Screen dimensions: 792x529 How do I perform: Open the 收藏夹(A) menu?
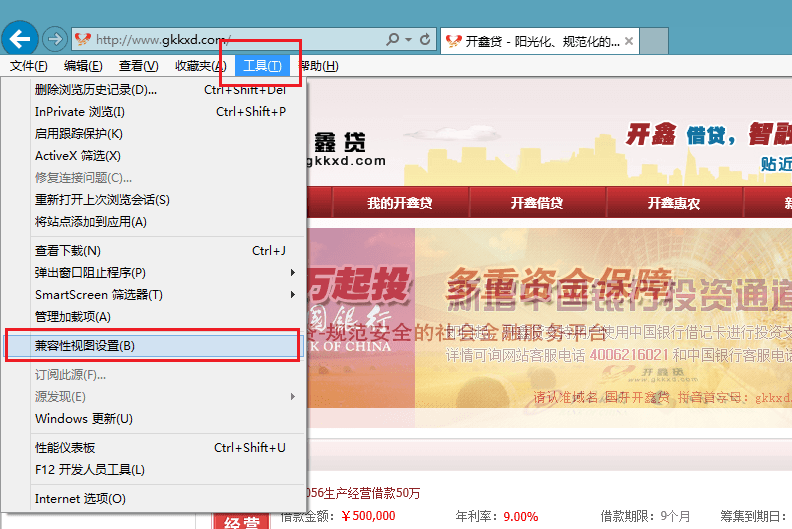coord(200,66)
